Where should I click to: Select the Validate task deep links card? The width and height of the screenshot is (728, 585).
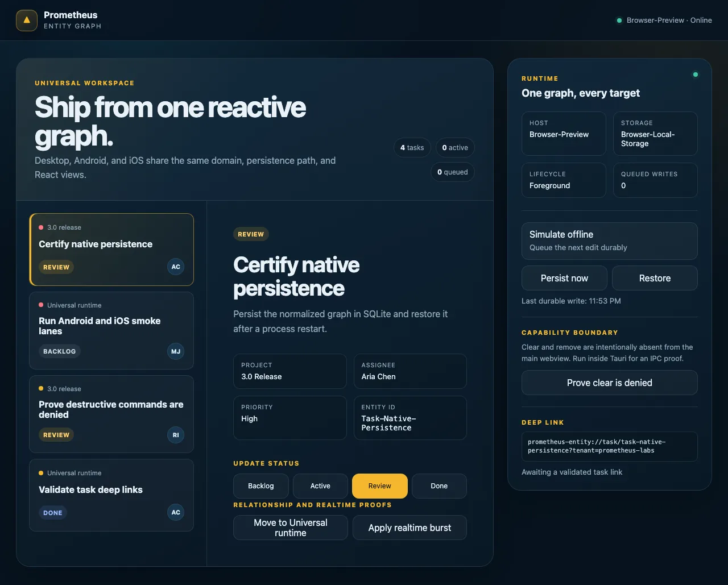pos(111,495)
